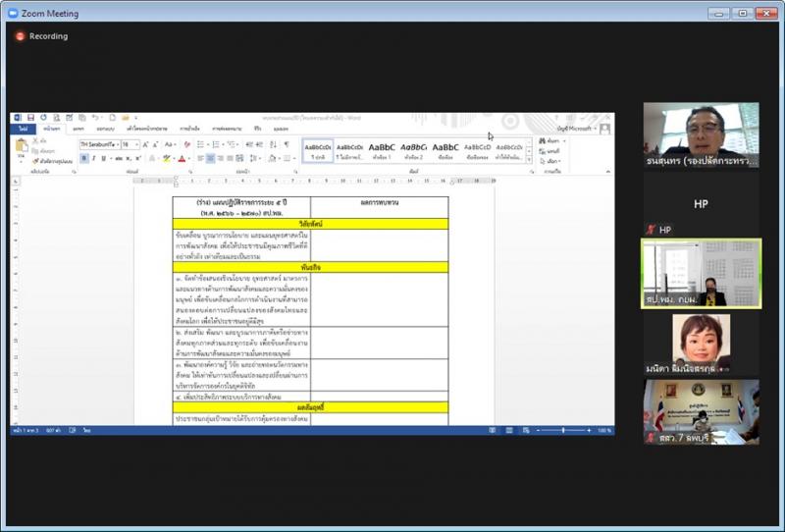Toggle Subscript formatting

coord(129,158)
